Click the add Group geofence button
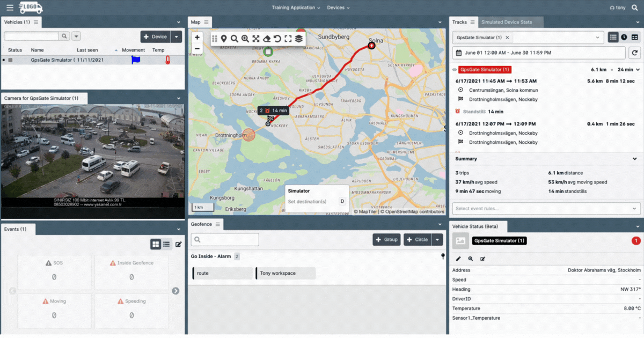 tap(386, 240)
